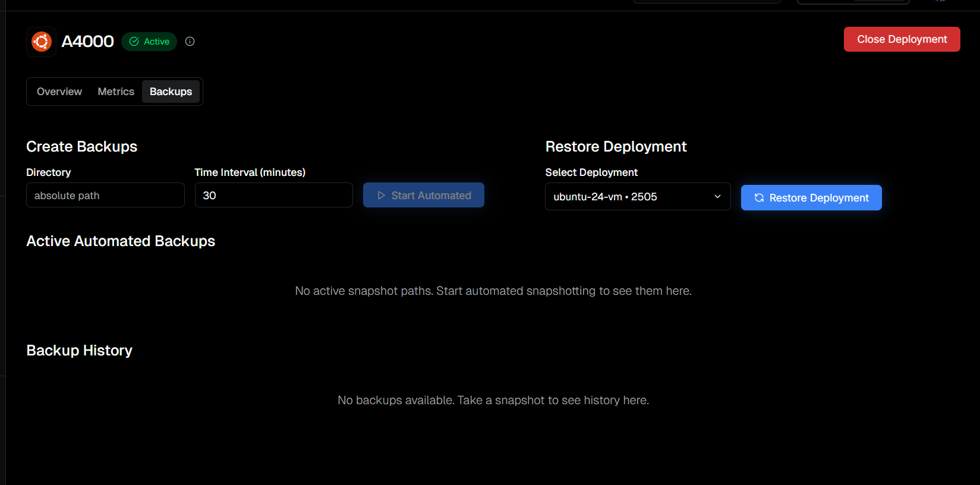
Task: Expand the deployment list via chevron arrow
Action: pos(717,197)
